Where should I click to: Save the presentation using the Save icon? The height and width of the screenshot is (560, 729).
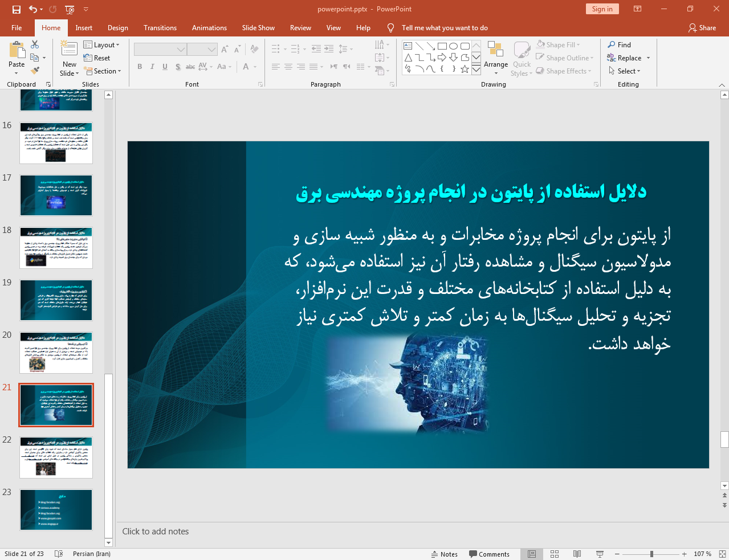coord(17,9)
